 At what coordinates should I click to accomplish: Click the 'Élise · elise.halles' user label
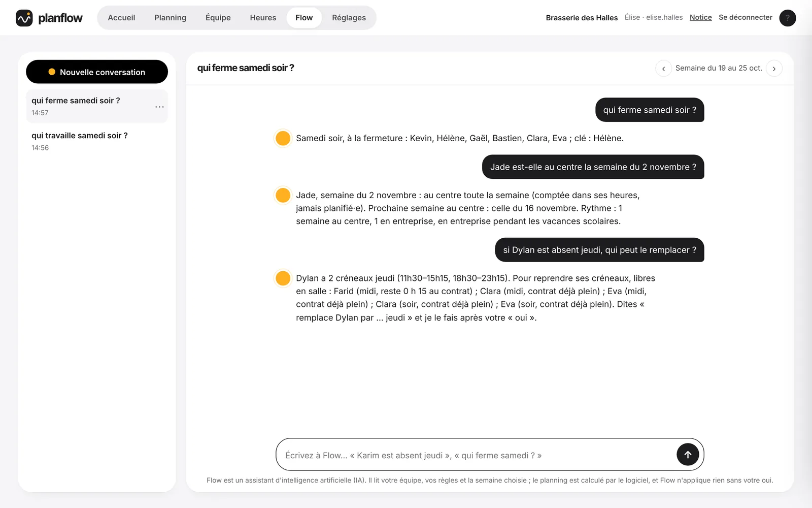[x=654, y=17]
